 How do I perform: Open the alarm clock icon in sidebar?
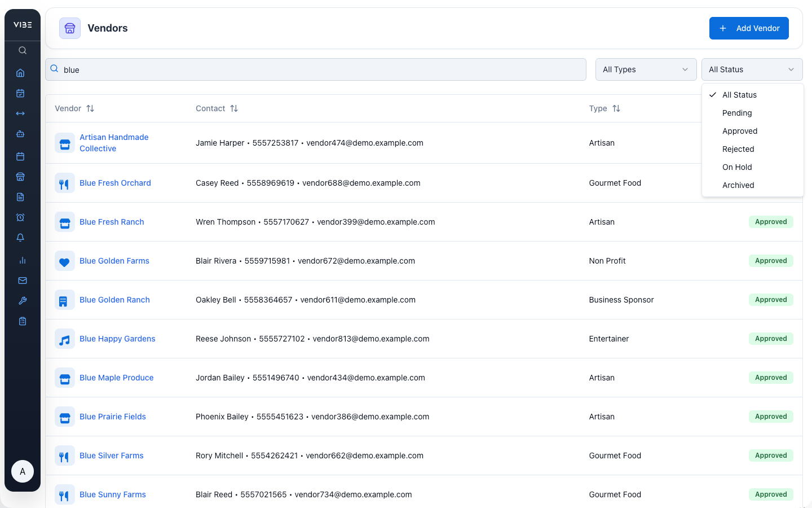coord(20,217)
